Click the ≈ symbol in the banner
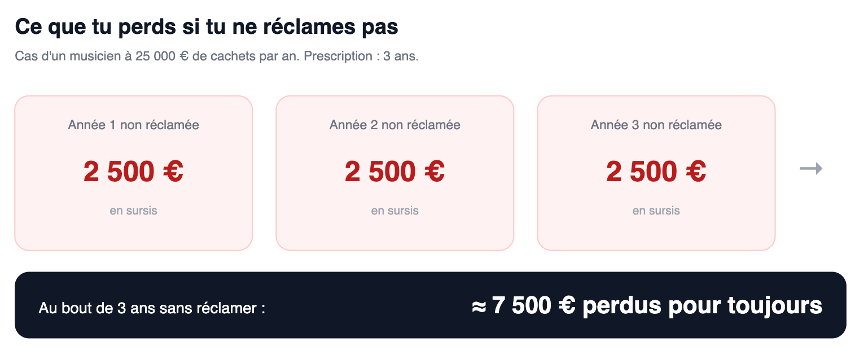 [479, 306]
